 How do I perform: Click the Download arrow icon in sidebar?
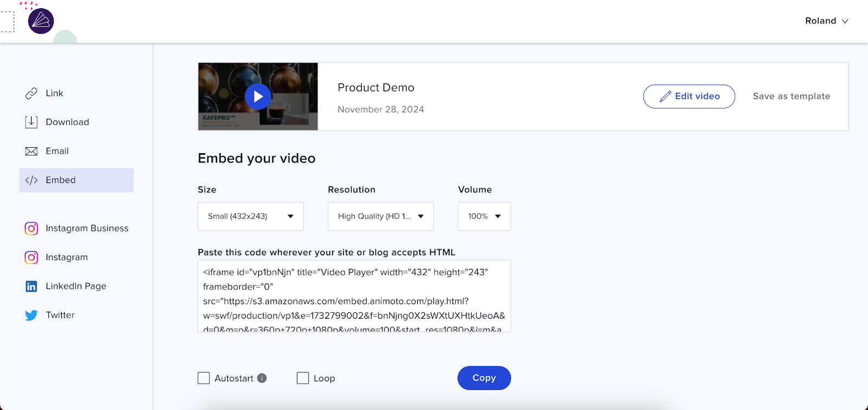(31, 122)
